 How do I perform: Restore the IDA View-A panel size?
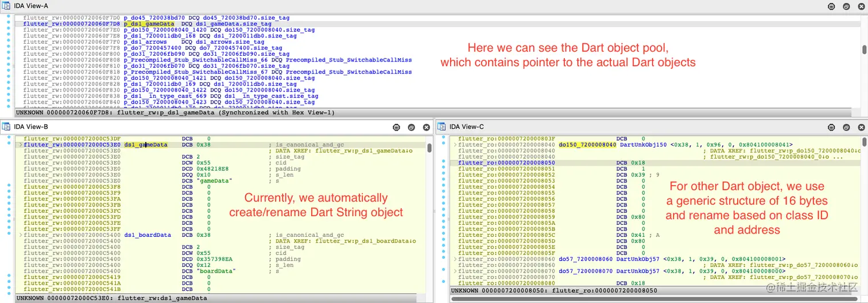click(846, 6)
